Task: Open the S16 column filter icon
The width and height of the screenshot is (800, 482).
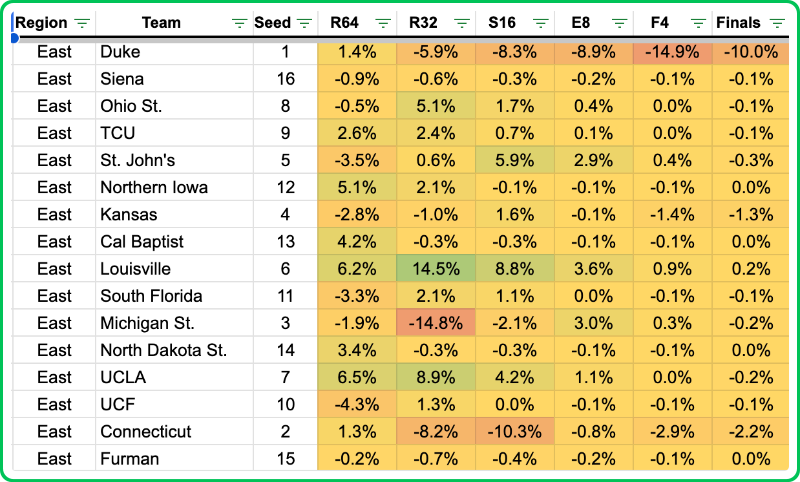Action: coord(540,23)
